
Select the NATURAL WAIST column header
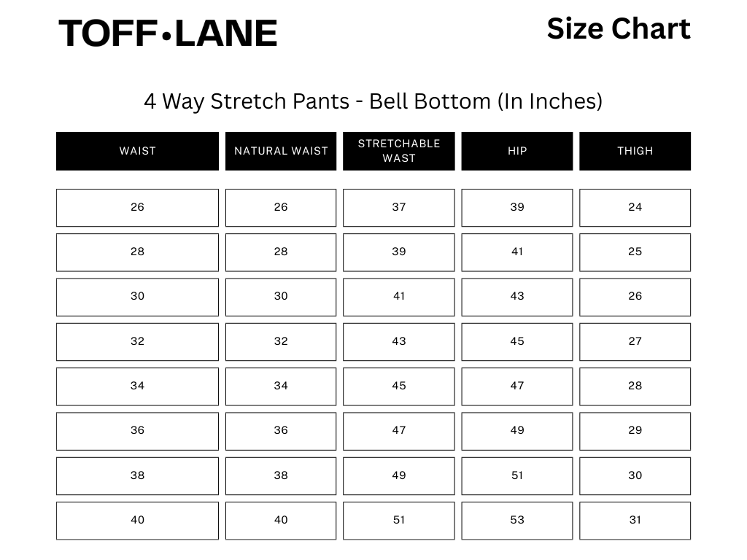(281, 151)
